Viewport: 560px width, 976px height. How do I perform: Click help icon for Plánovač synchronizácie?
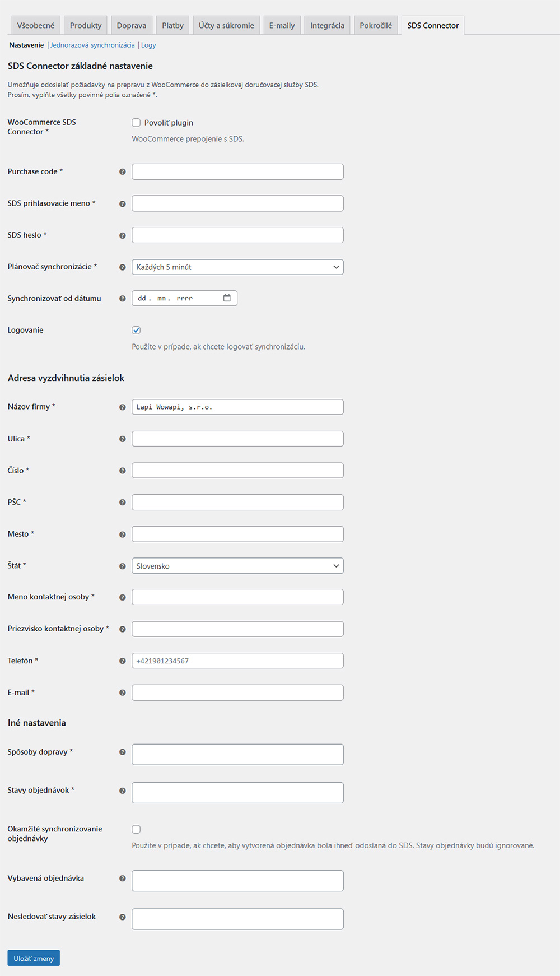(x=123, y=267)
